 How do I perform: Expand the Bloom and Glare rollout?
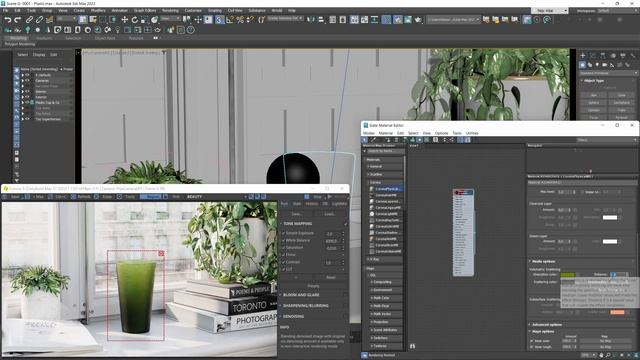click(301, 295)
